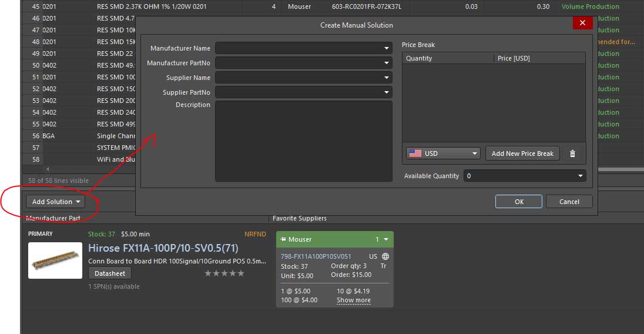Viewport: 644px width, 334px height.
Task: Click the five-star rating for Hirose part
Action: (x=224, y=273)
